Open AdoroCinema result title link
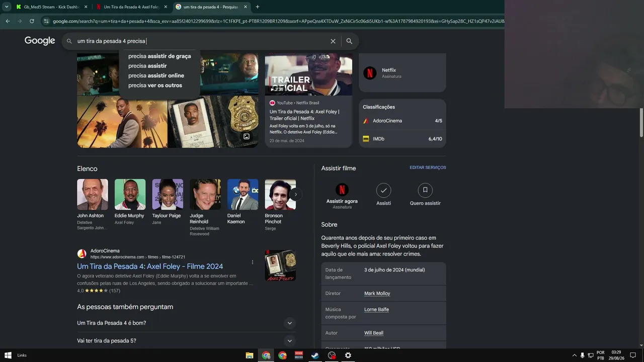 coord(150,266)
